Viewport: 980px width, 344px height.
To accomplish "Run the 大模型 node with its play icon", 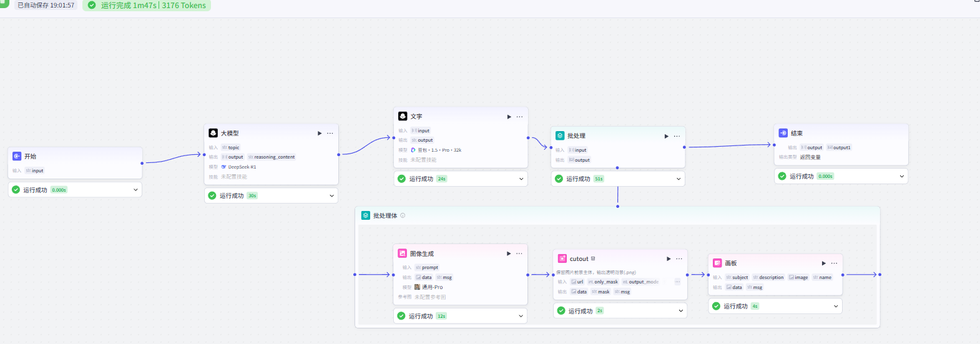I will click(x=320, y=133).
